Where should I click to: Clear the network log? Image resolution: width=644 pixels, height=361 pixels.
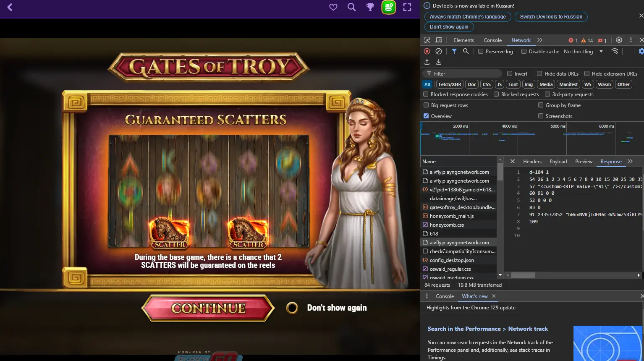click(439, 51)
